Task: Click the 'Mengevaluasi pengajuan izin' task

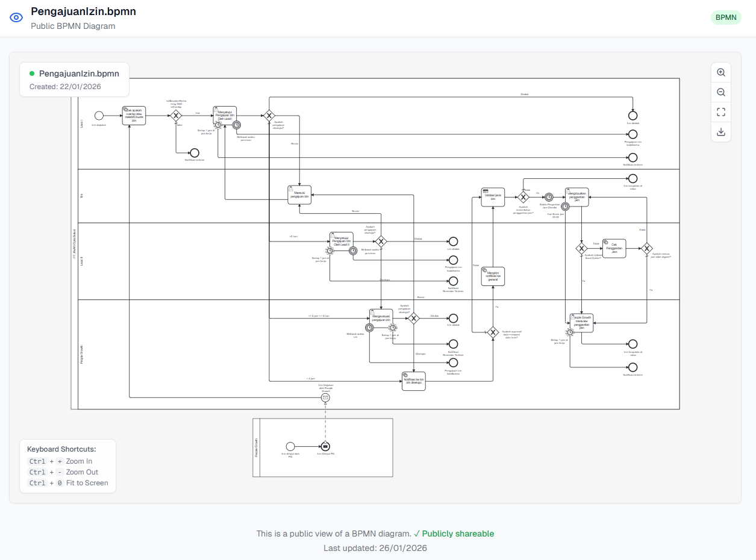Action: click(381, 319)
